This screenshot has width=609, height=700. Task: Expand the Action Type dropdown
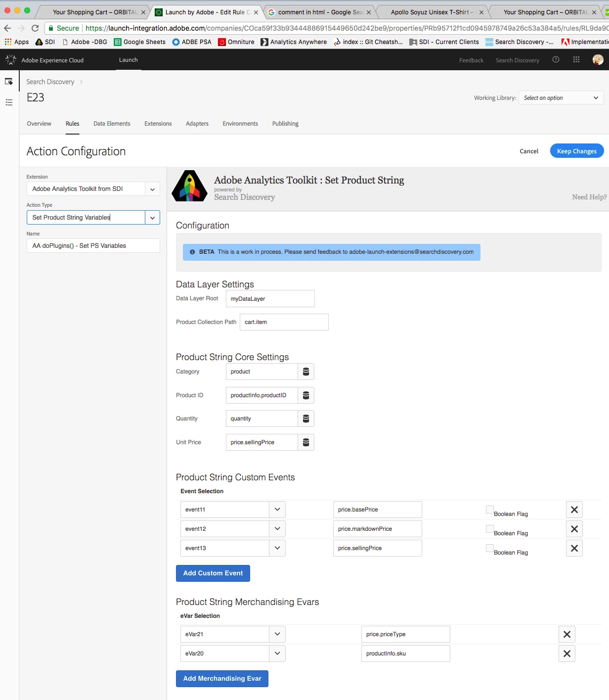152,218
